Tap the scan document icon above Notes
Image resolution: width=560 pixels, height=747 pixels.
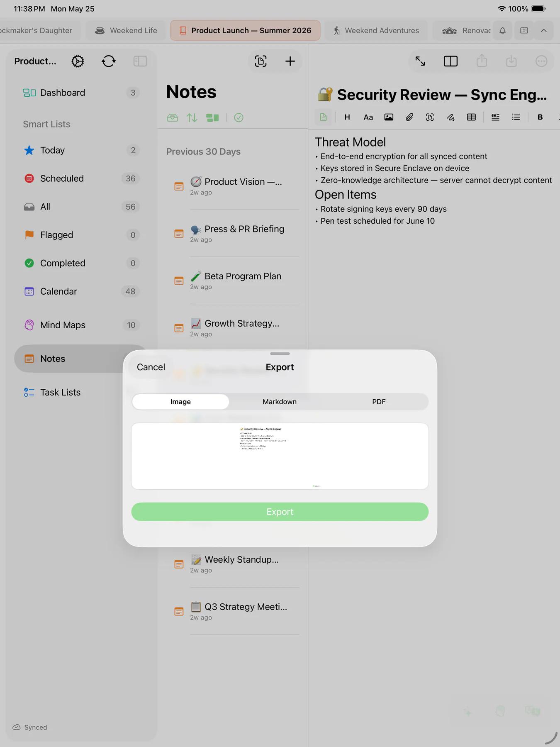coord(261,61)
